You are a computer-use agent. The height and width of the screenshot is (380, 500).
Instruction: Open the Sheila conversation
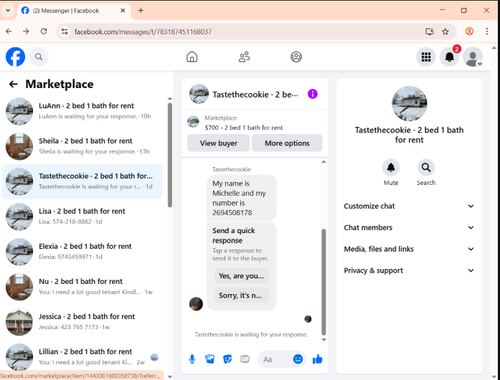82,146
